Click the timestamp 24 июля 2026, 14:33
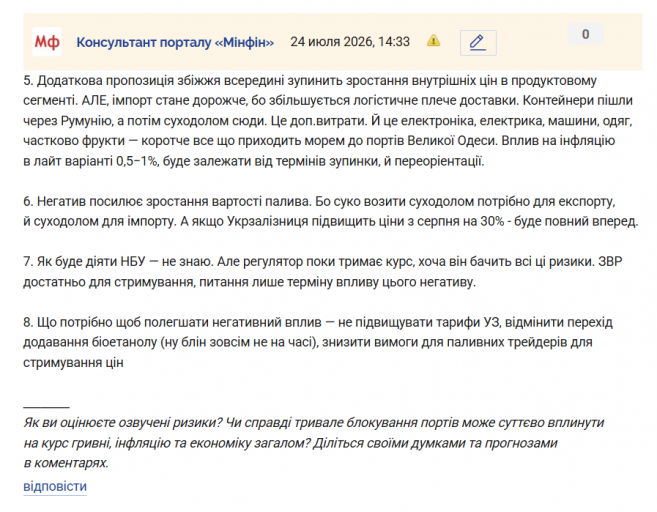 pyautogui.click(x=350, y=42)
